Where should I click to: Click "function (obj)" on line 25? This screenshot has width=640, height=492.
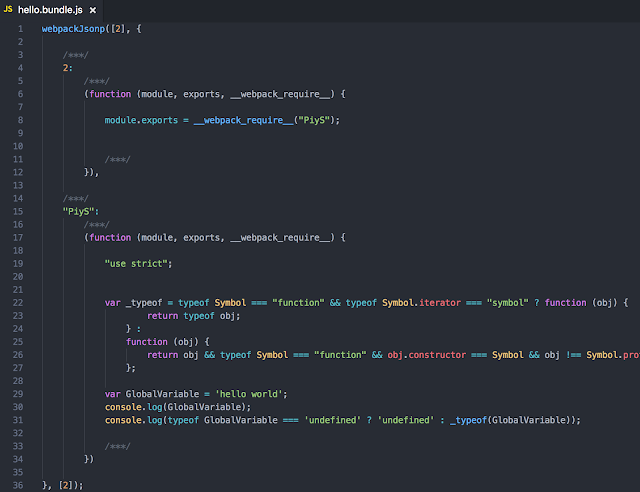point(162,342)
